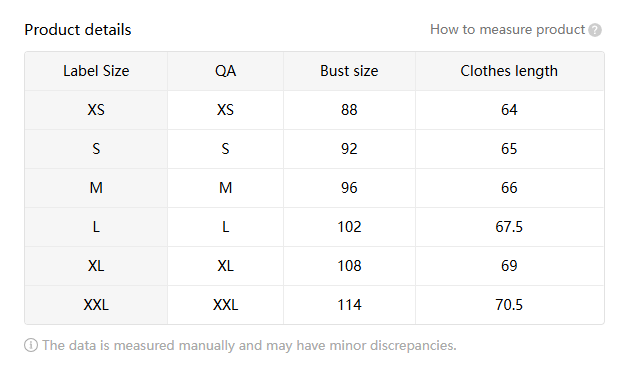Select the Label Size column header

point(96,71)
